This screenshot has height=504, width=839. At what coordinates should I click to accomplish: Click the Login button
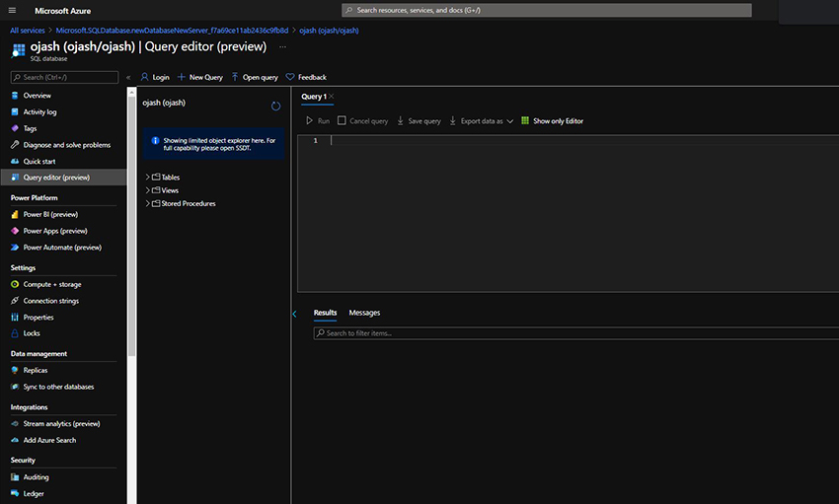point(155,78)
